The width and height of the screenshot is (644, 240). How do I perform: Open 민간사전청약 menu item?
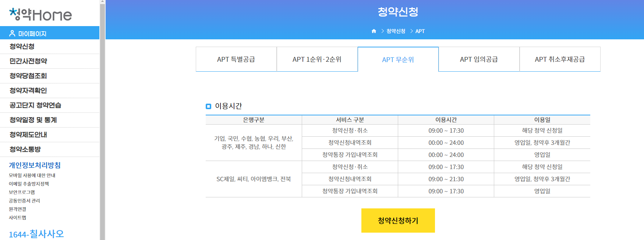(x=50, y=61)
